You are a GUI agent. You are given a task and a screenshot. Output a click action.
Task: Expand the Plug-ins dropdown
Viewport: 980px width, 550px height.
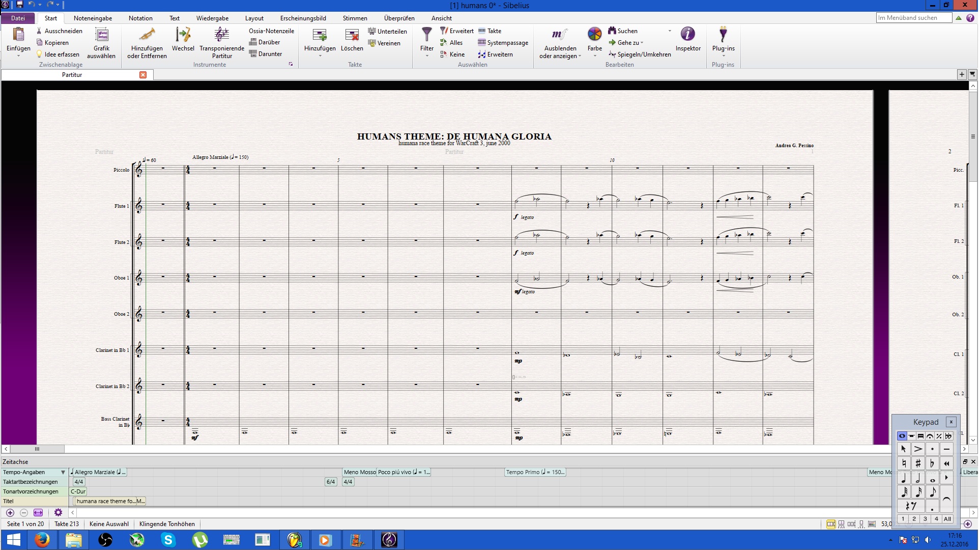click(723, 56)
